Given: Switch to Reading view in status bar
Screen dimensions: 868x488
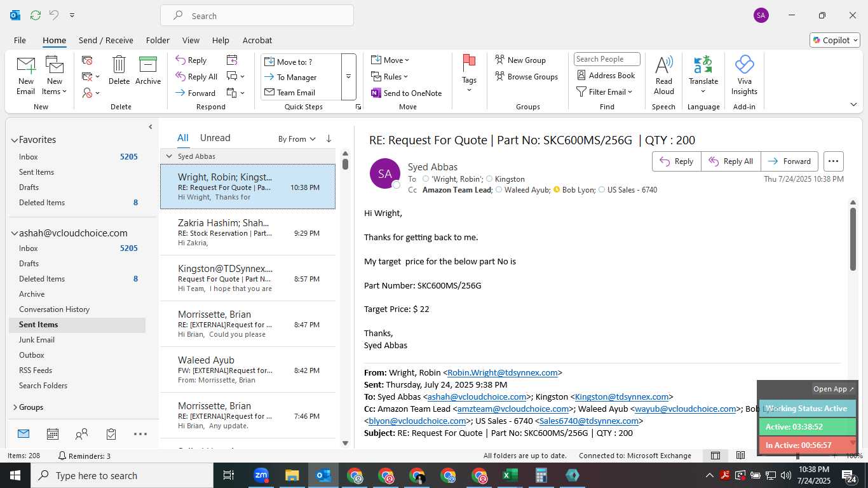Looking at the screenshot, I should [x=740, y=456].
